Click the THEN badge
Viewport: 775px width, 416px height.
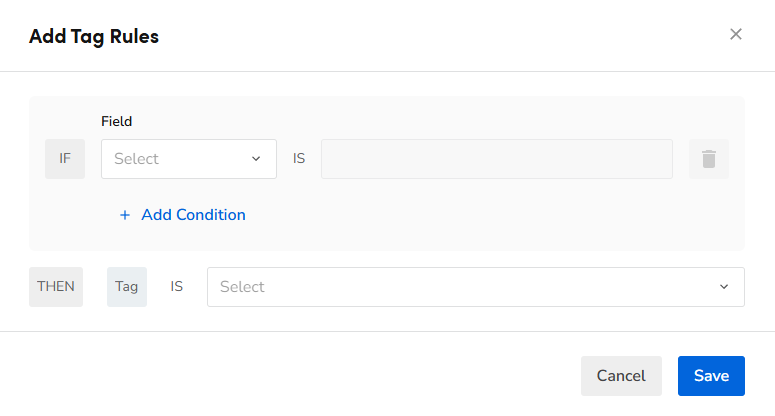56,287
